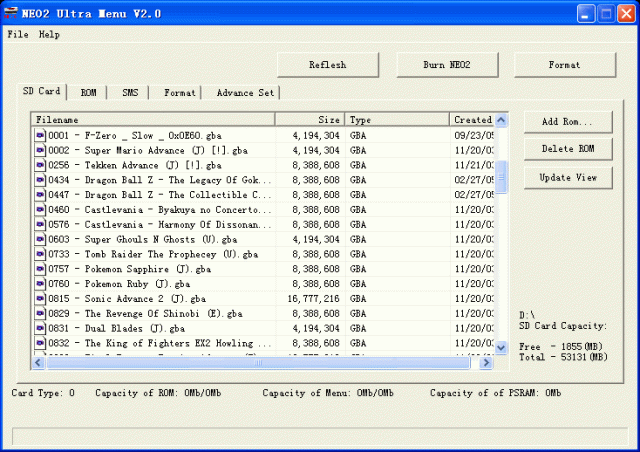Click the "Capacity of of PSRAM: 0Mb" status text
Viewport: 640px width, 452px height.
point(495,393)
